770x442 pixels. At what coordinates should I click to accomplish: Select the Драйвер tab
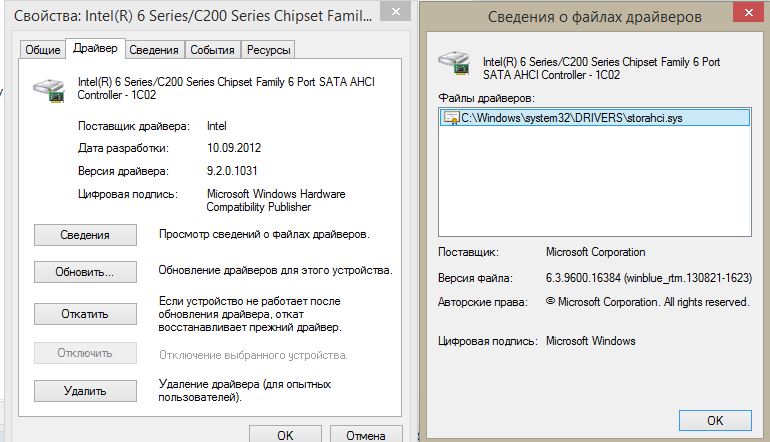tap(95, 49)
